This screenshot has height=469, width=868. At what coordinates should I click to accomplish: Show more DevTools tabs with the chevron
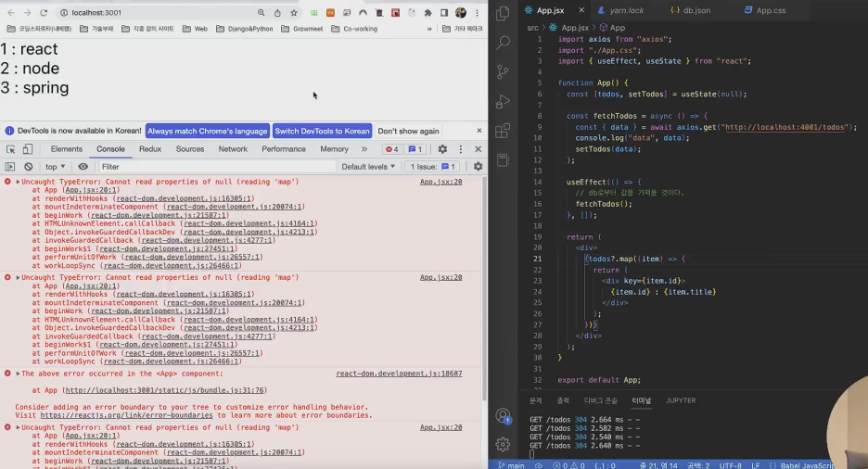364,149
